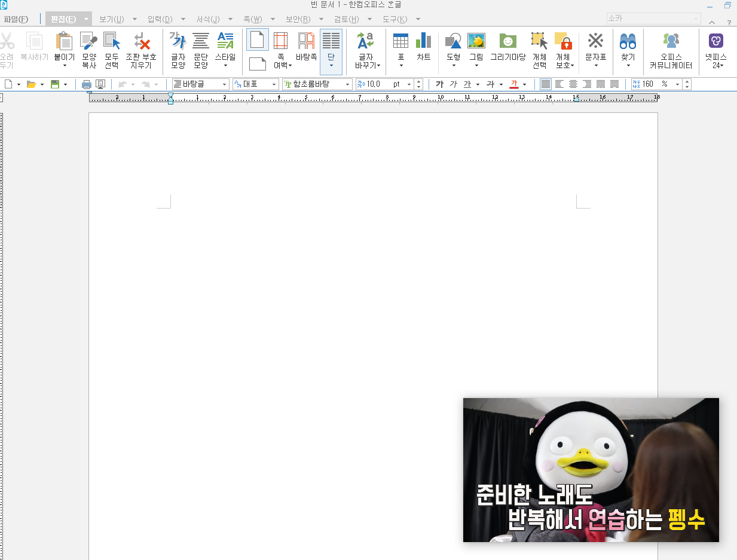Expand the 편집 tab dropdown arrow

85,19
